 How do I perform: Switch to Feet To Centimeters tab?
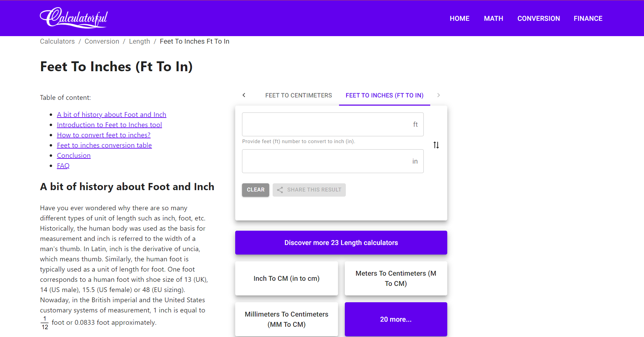click(299, 95)
